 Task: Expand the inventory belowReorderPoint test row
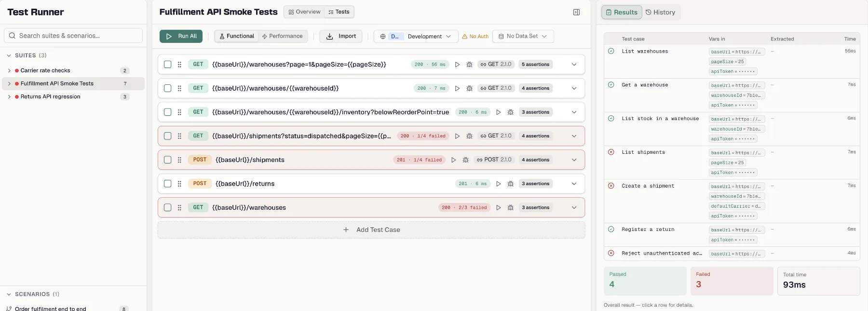574,112
